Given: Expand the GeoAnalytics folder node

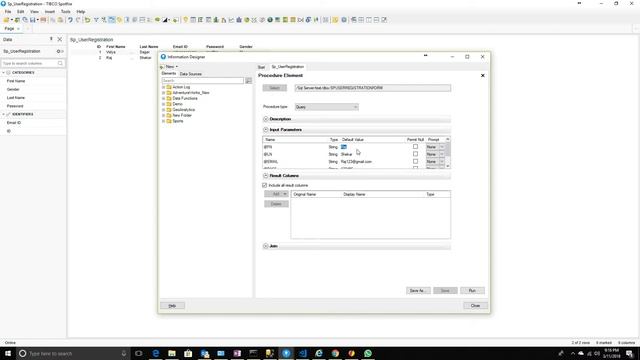Looking at the screenshot, I should [163, 110].
